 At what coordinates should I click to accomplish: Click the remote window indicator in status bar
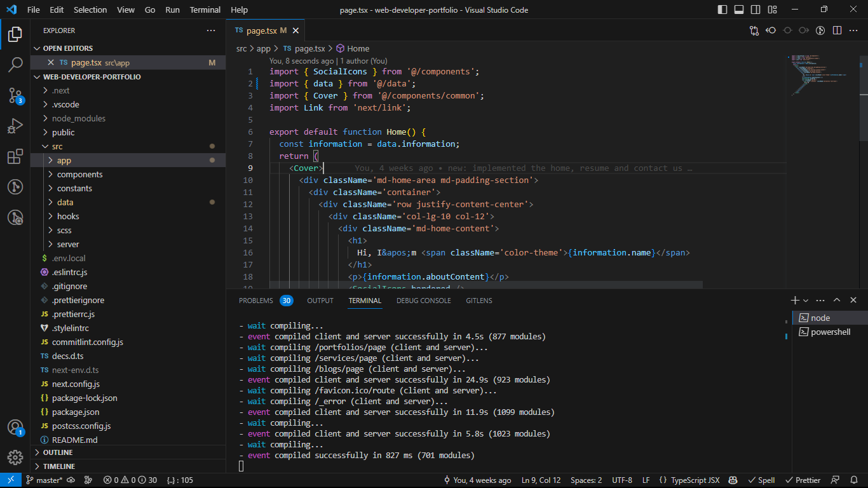pos(11,480)
